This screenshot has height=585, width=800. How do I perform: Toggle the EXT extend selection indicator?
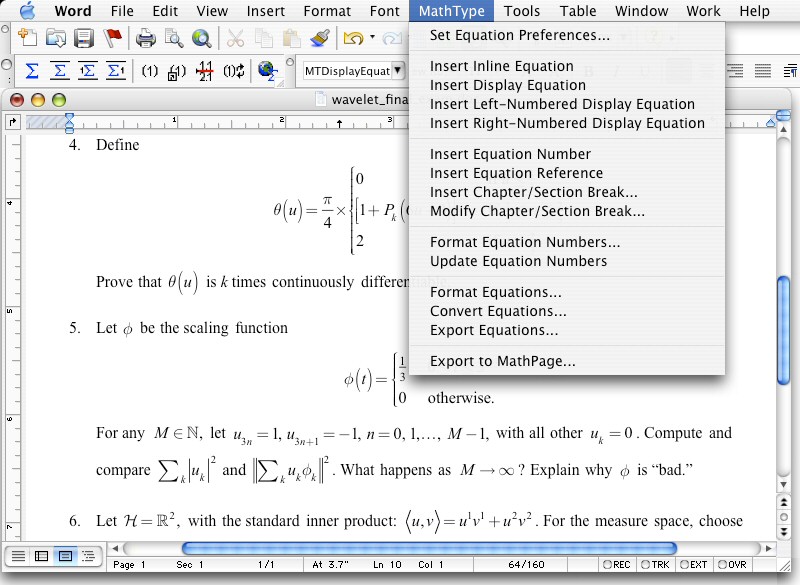[x=693, y=565]
